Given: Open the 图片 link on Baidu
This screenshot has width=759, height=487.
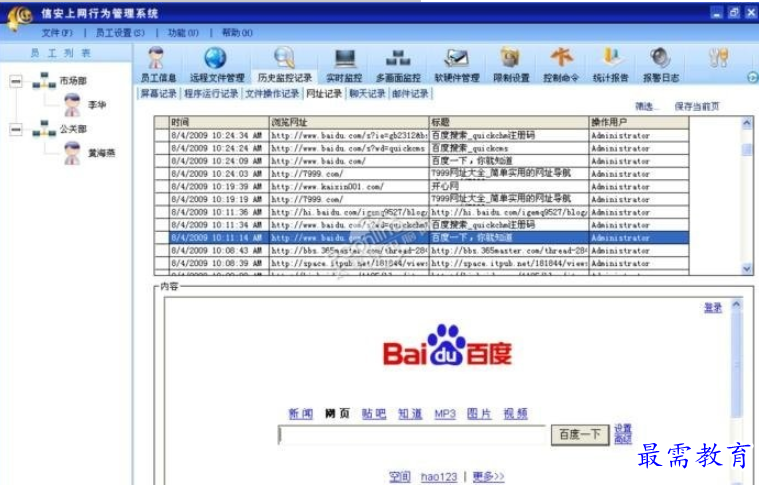Looking at the screenshot, I should coord(479,414).
